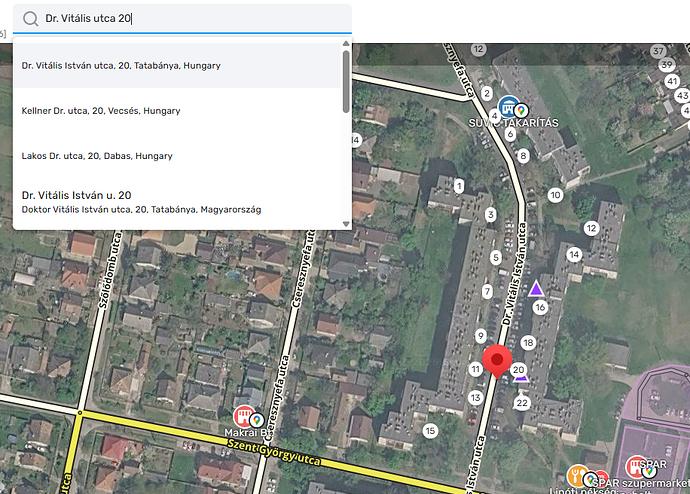Click house number 39 marker
The width and height of the screenshot is (690, 494).
667,65
